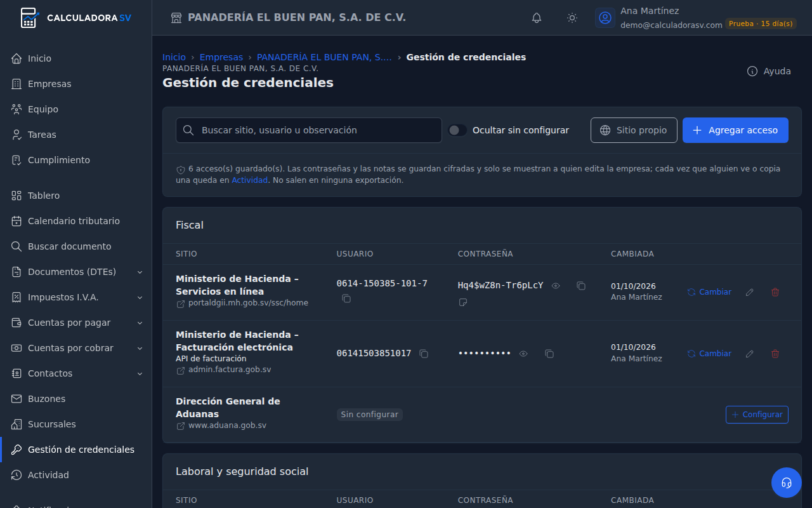Change the Facturación electrónica password via Cambiar

[x=709, y=354]
